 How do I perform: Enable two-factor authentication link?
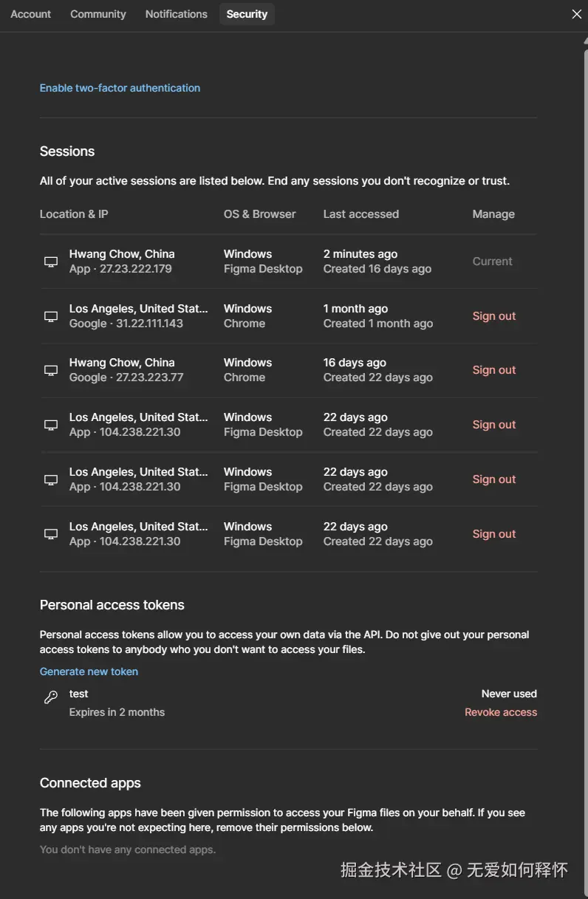pos(120,88)
